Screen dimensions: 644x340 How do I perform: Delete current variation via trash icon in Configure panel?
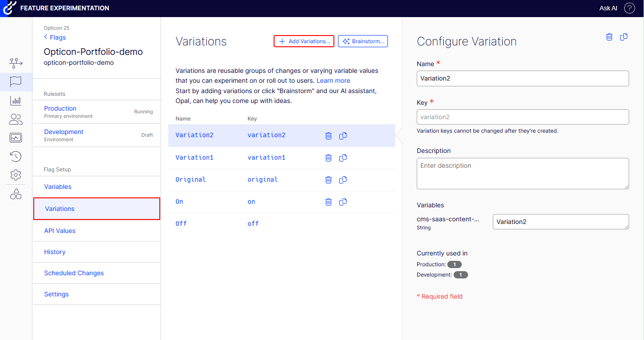609,37
